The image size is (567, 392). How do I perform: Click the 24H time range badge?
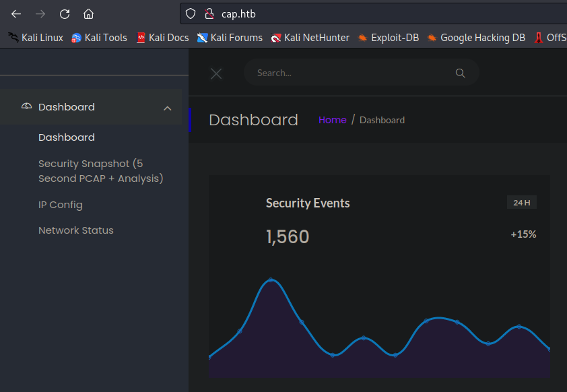(x=521, y=202)
